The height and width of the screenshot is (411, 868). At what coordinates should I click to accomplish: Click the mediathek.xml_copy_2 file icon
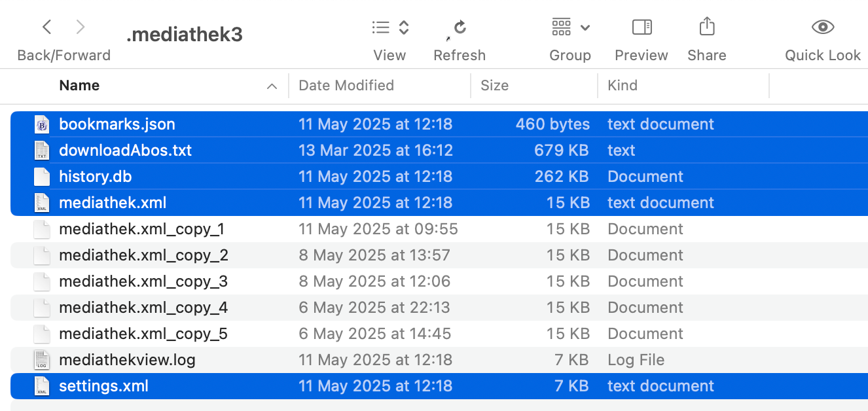click(x=42, y=255)
